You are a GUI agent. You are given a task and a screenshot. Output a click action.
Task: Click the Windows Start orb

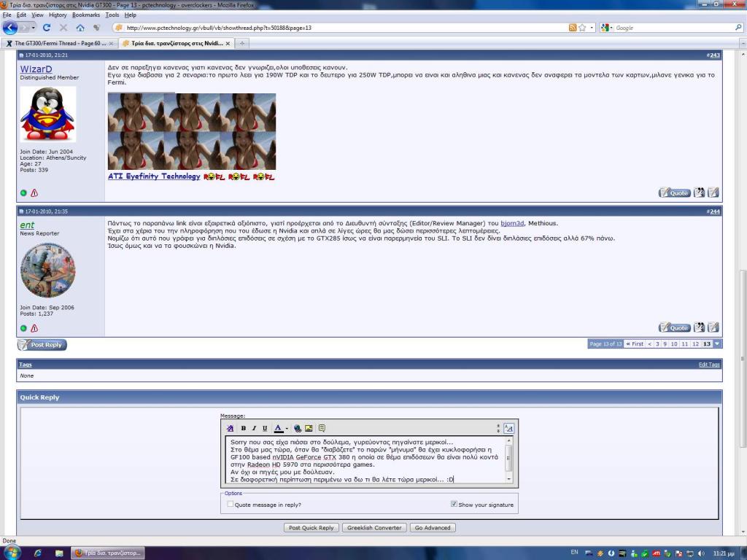tap(11, 553)
